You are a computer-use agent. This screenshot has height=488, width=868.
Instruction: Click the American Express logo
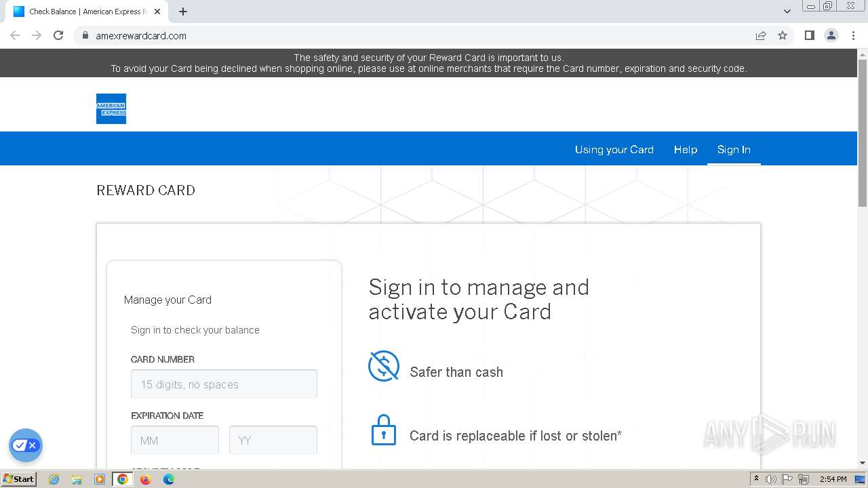[111, 108]
